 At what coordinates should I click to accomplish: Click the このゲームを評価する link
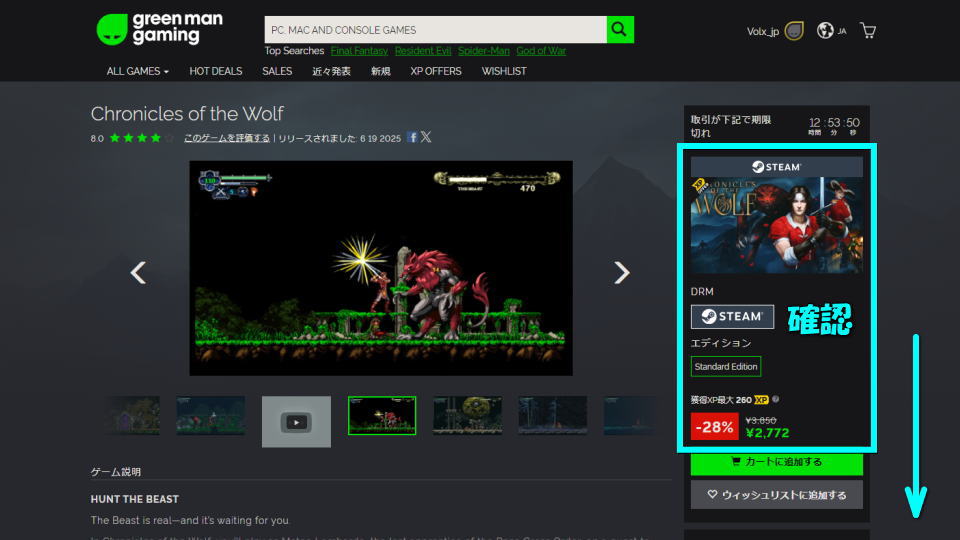click(x=227, y=138)
